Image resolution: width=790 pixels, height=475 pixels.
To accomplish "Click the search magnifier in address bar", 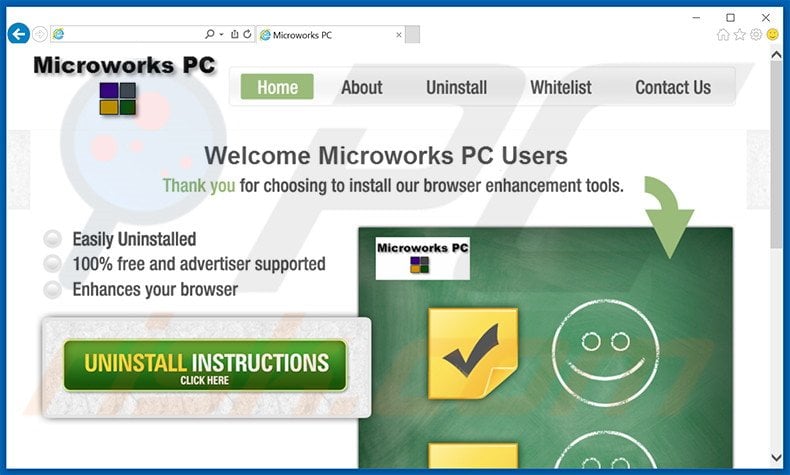I will pos(210,34).
